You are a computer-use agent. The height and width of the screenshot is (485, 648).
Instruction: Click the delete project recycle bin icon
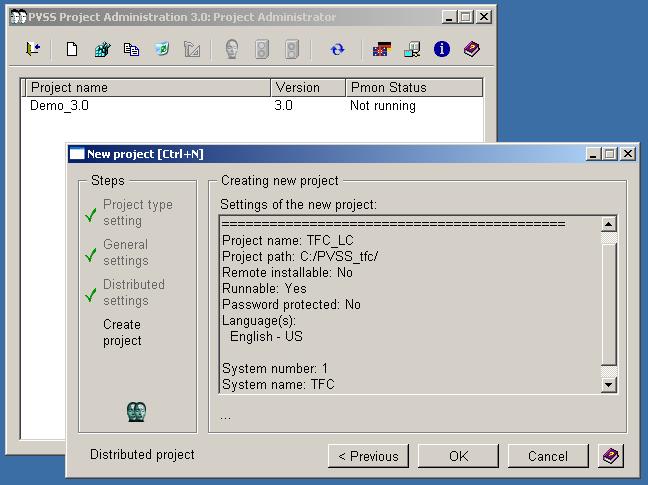coord(162,49)
